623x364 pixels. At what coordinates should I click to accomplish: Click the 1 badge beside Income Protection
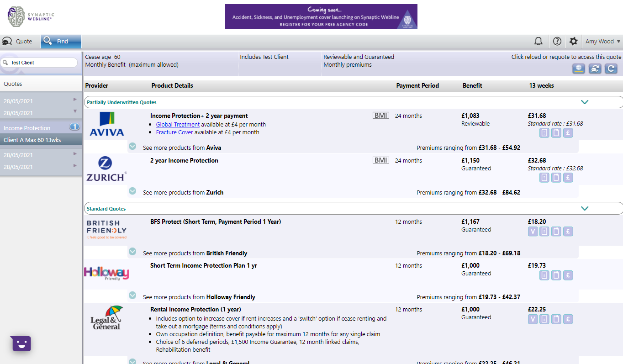coord(74,127)
